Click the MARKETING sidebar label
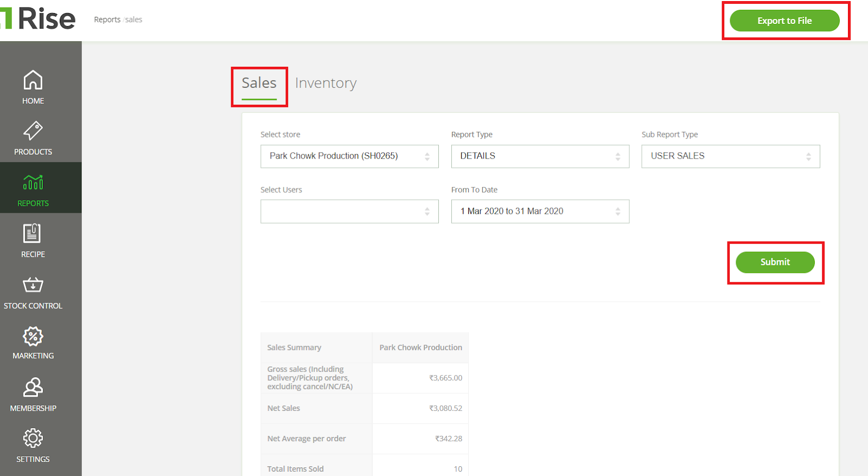Image resolution: width=868 pixels, height=476 pixels. [33, 356]
